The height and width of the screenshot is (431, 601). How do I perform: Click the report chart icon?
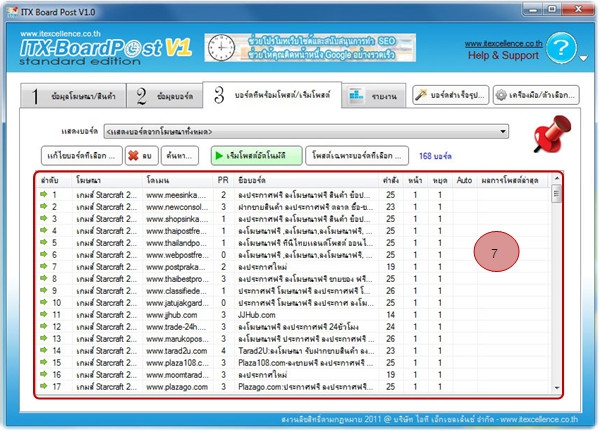pyautogui.click(x=356, y=95)
